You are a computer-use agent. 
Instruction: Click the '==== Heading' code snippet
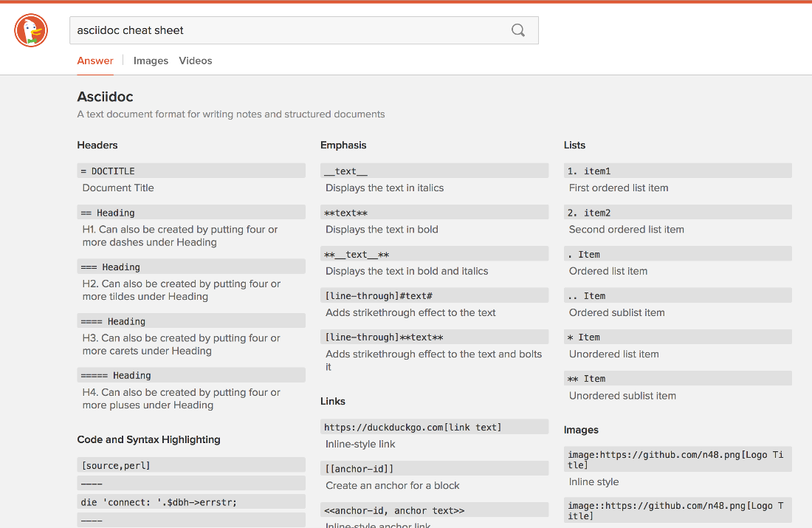(x=191, y=320)
